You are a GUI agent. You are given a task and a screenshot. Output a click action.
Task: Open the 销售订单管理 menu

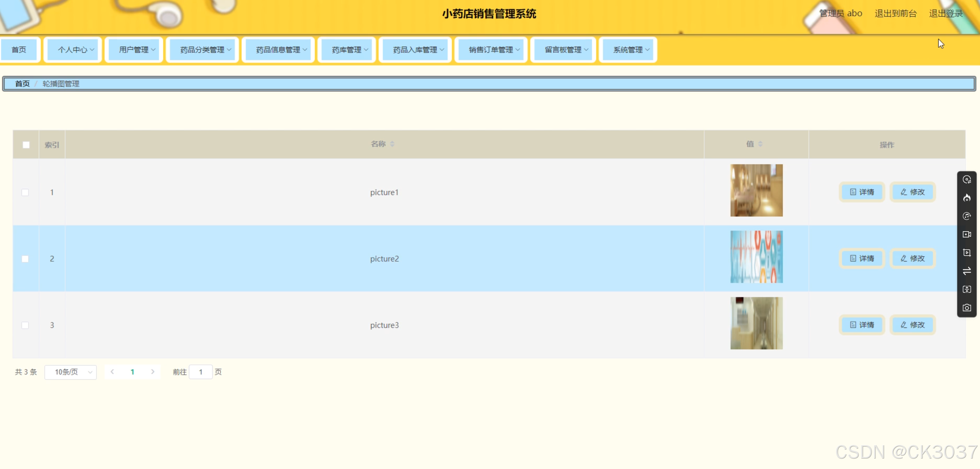(x=491, y=50)
